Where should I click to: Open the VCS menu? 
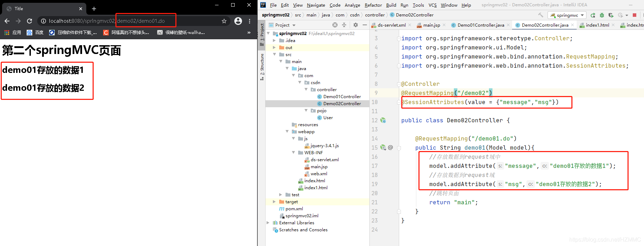point(432,5)
